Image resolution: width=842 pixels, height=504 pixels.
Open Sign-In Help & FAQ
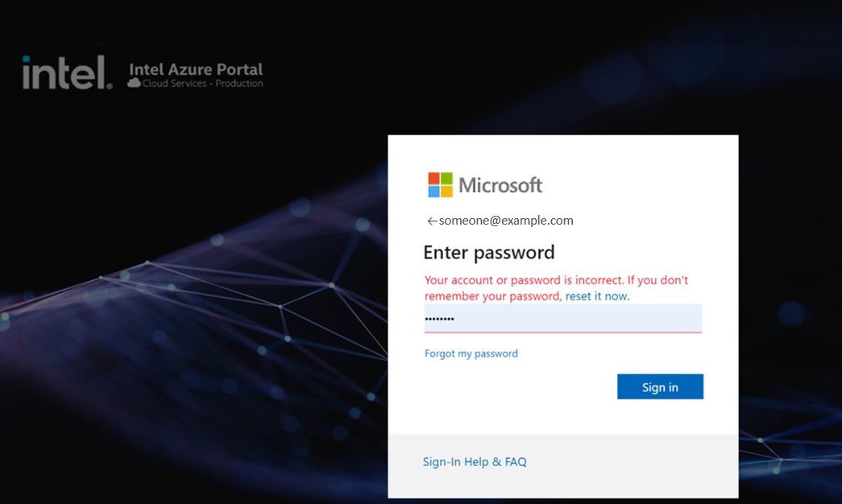click(x=475, y=462)
